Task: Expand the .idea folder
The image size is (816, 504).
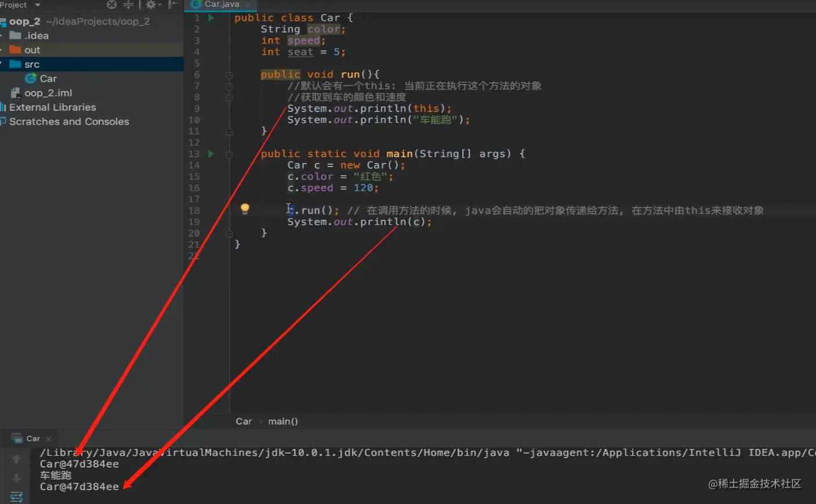Action: pyautogui.click(x=2, y=35)
